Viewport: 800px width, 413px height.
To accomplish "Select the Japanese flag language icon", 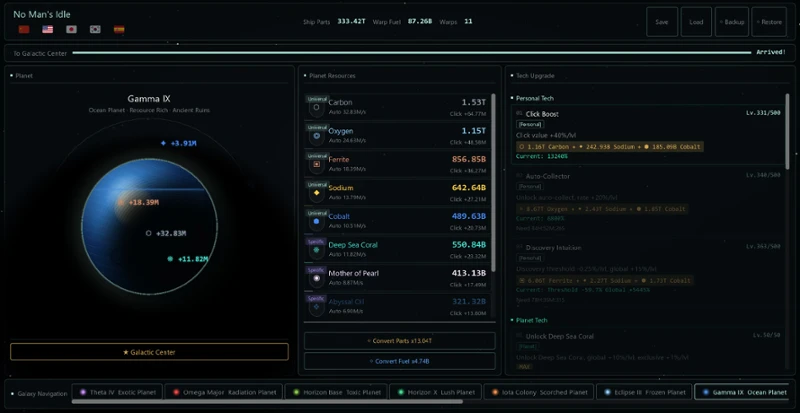I will (71, 29).
